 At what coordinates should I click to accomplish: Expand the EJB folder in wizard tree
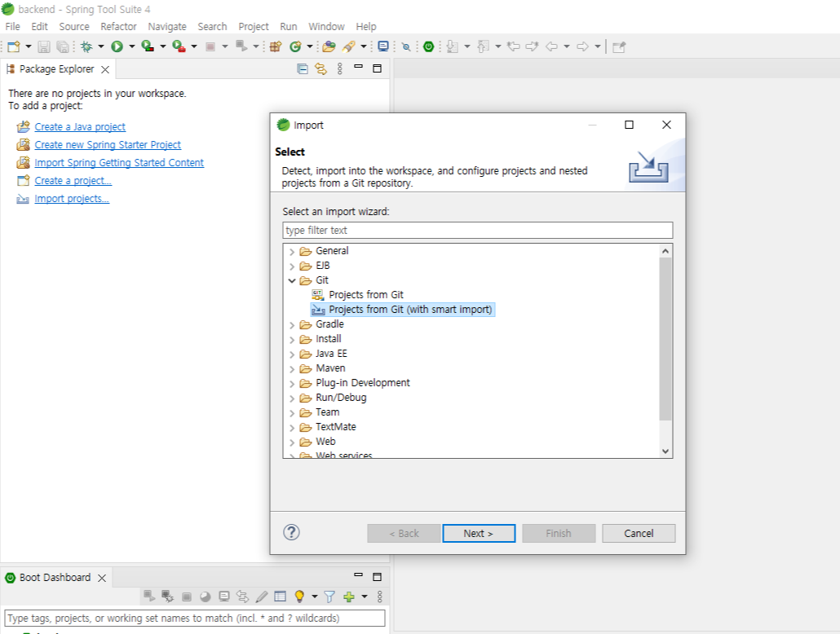[292, 266]
